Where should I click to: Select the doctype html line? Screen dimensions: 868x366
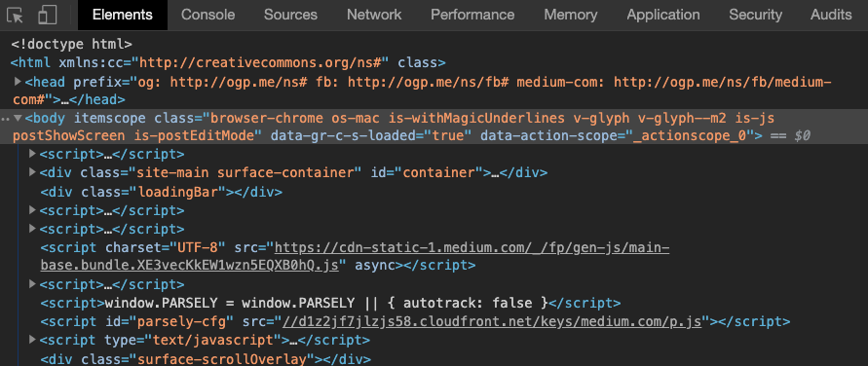point(71,44)
